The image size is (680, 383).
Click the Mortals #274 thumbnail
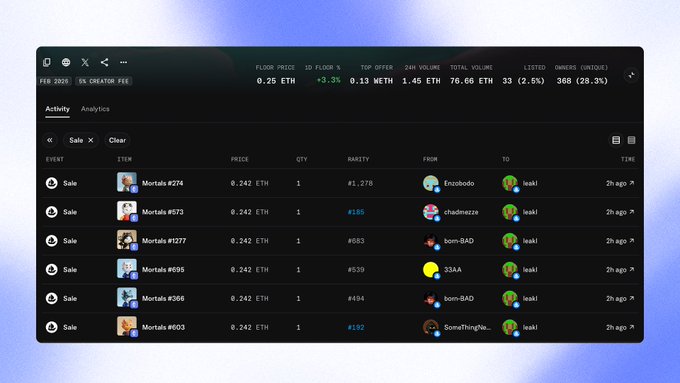point(127,182)
